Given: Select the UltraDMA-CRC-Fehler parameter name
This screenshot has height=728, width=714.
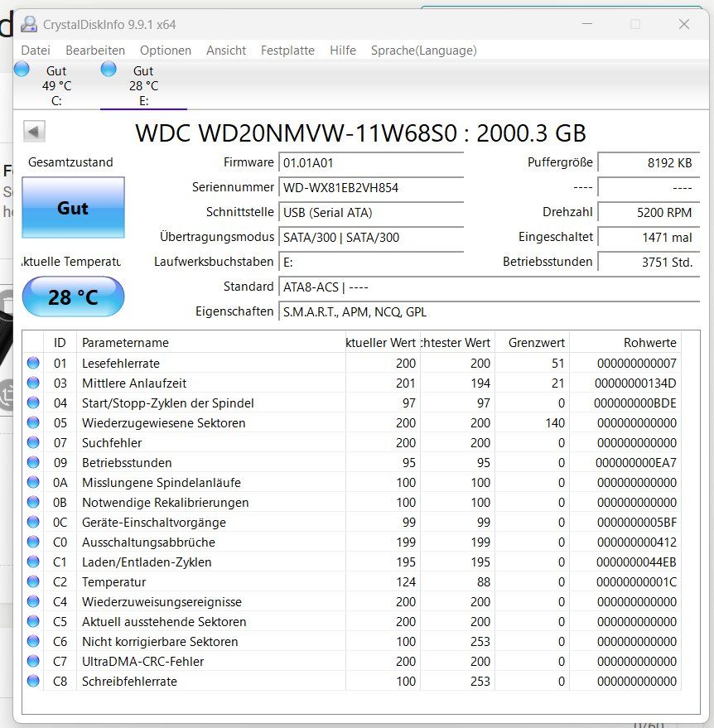Looking at the screenshot, I should point(143,662).
